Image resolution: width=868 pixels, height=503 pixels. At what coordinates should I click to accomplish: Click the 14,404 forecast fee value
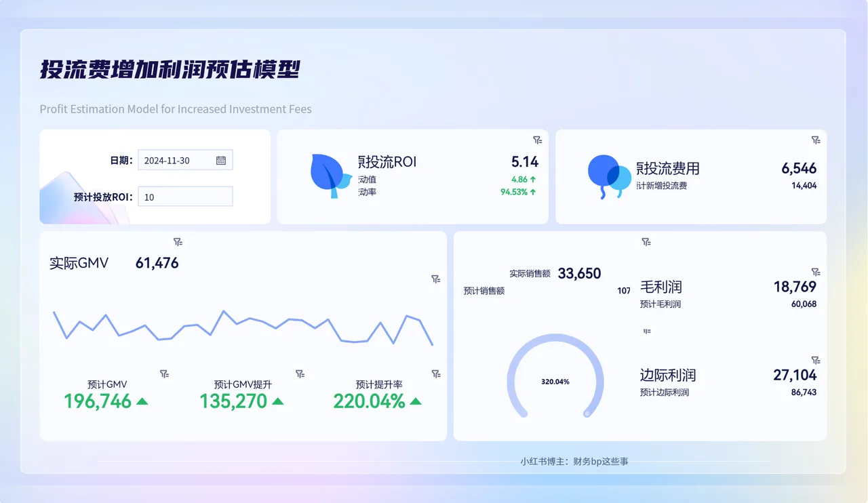(804, 186)
